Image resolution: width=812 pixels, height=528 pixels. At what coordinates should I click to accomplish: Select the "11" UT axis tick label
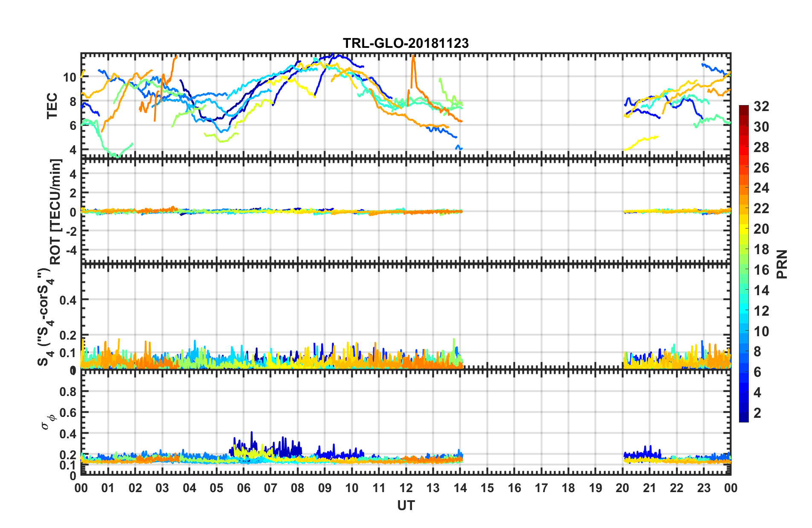point(379,488)
